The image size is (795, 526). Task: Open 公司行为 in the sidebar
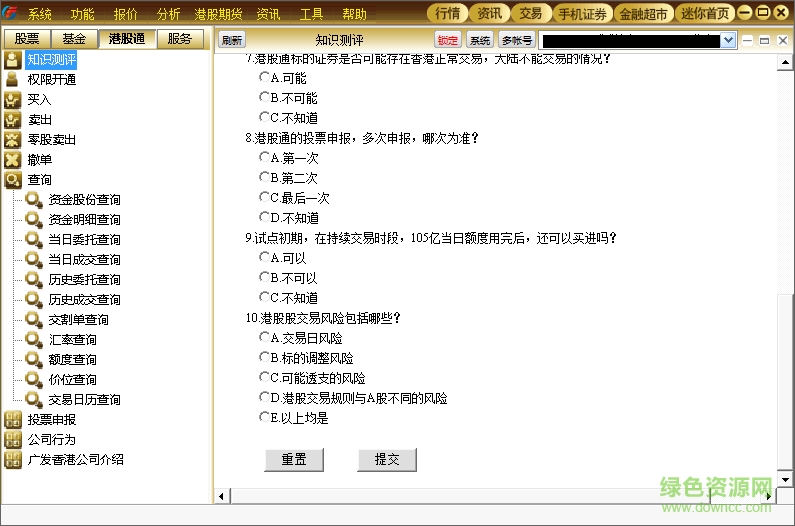pos(52,440)
